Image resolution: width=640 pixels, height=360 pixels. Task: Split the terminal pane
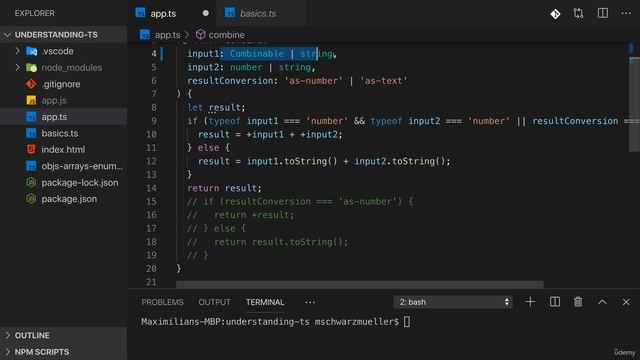[555, 302]
